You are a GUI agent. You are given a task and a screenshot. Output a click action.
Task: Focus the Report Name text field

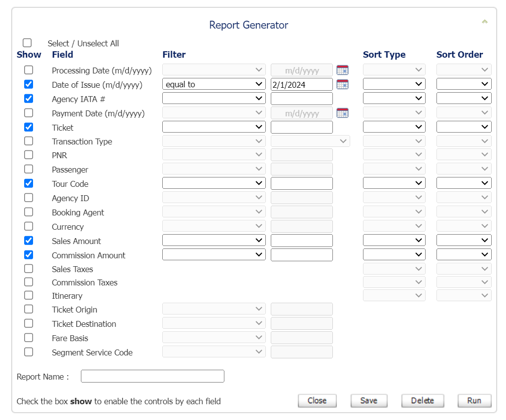coord(152,376)
